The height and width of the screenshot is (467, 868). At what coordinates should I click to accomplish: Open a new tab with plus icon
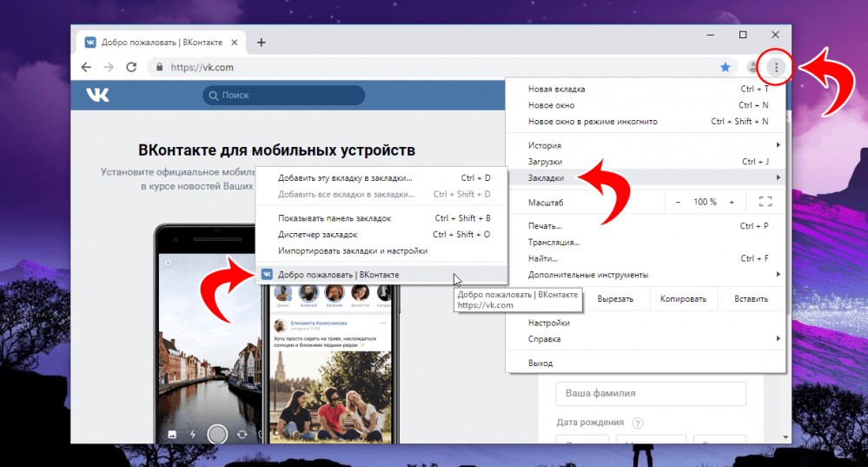tap(262, 43)
